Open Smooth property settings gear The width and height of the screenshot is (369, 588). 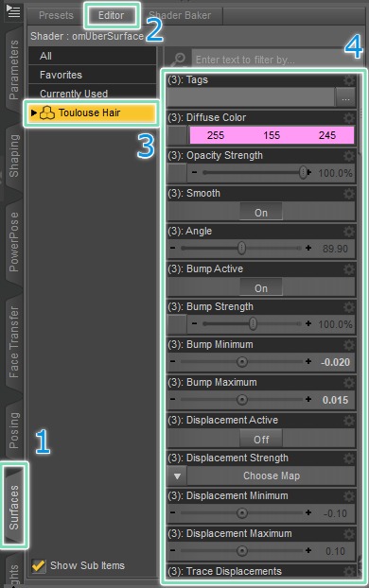coord(349,194)
